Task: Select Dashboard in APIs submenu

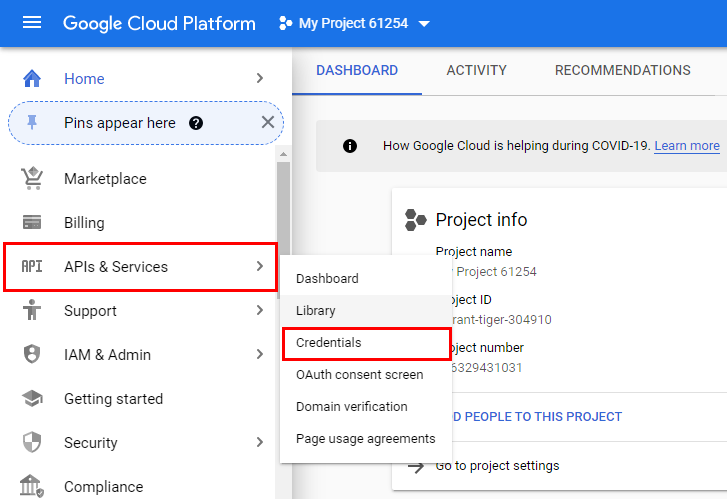Action: point(366,278)
